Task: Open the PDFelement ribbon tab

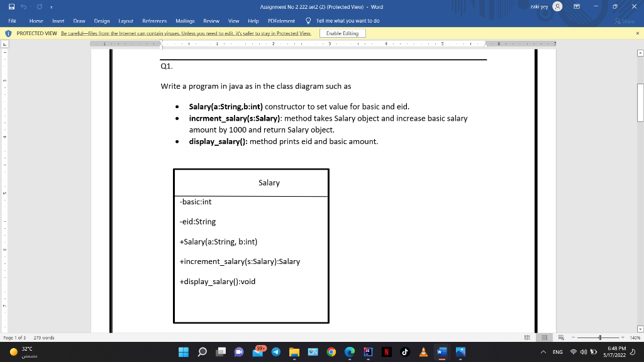Action: 280,21
